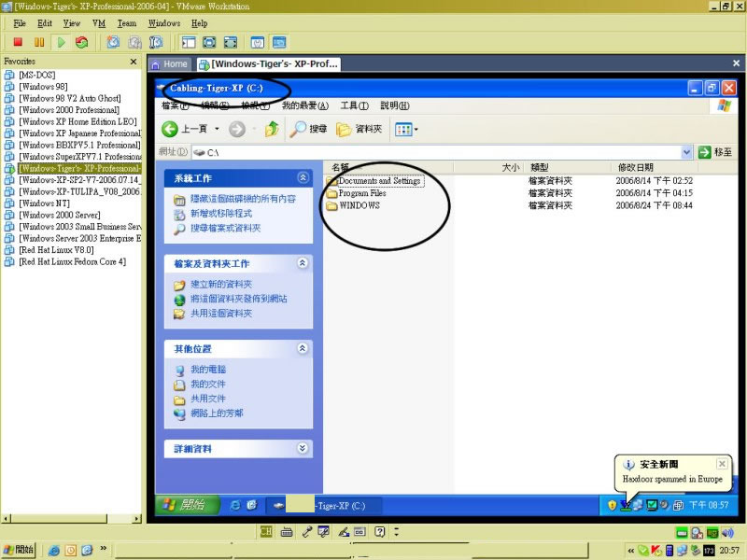Viewport: 747px width, 560px height.
Task: Click the 新增或移除程式 link
Action: [x=221, y=214]
